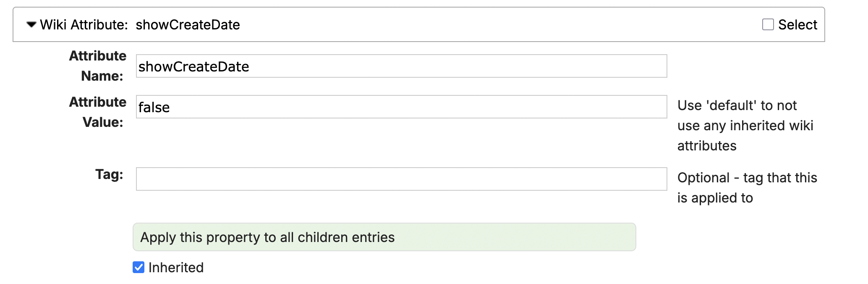Place cursor on showCreateDate text in name field
868x284 pixels.
(194, 66)
